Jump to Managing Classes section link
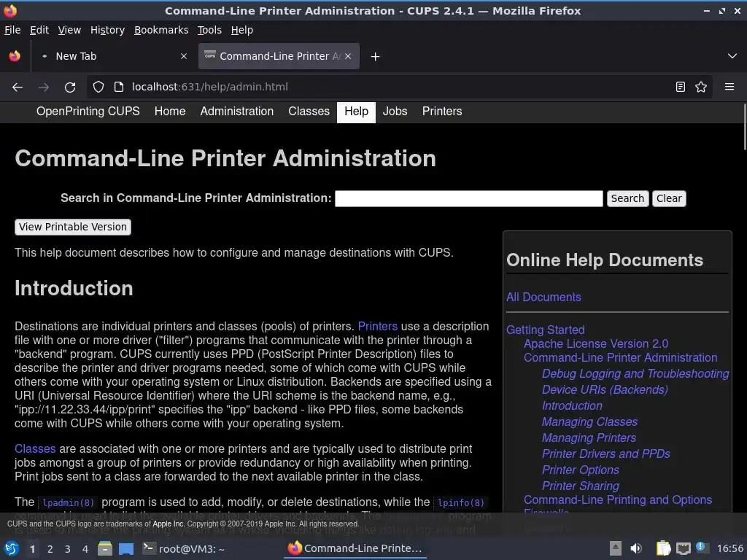This screenshot has width=747, height=560. tap(589, 422)
